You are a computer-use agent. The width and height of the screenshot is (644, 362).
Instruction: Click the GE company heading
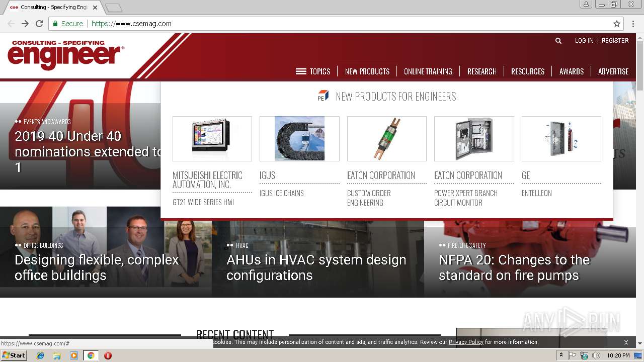pos(526,175)
